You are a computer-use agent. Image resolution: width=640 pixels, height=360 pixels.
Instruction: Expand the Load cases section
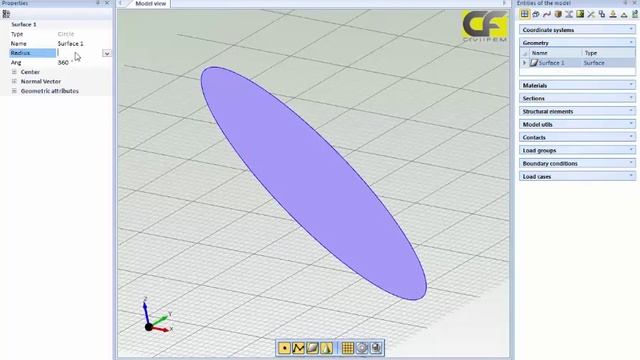coord(631,176)
